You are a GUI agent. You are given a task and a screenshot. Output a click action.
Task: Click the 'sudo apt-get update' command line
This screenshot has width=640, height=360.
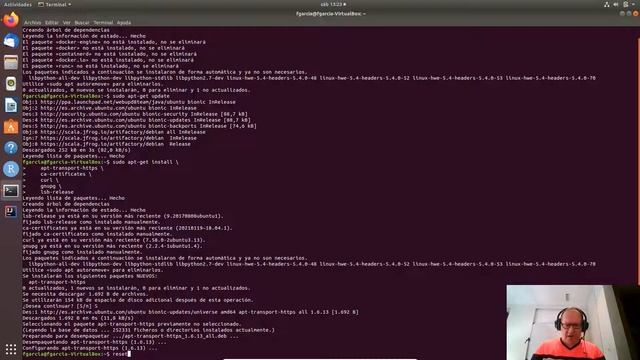point(96,96)
